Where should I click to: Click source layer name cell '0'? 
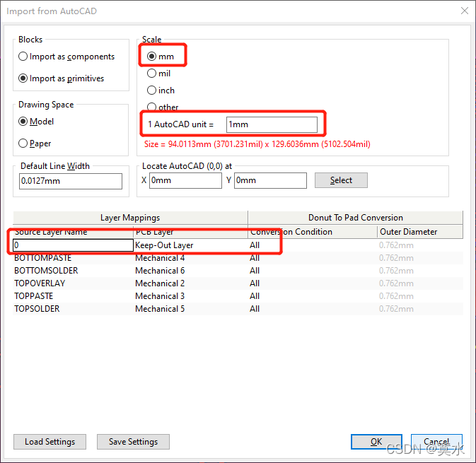(x=73, y=245)
